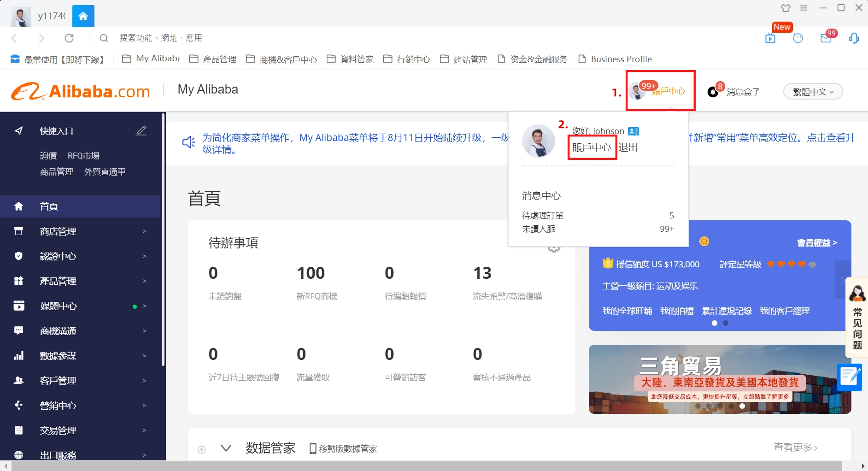Image resolution: width=868 pixels, height=471 pixels.
Task: Open the window hamburger menu icon
Action: click(804, 8)
